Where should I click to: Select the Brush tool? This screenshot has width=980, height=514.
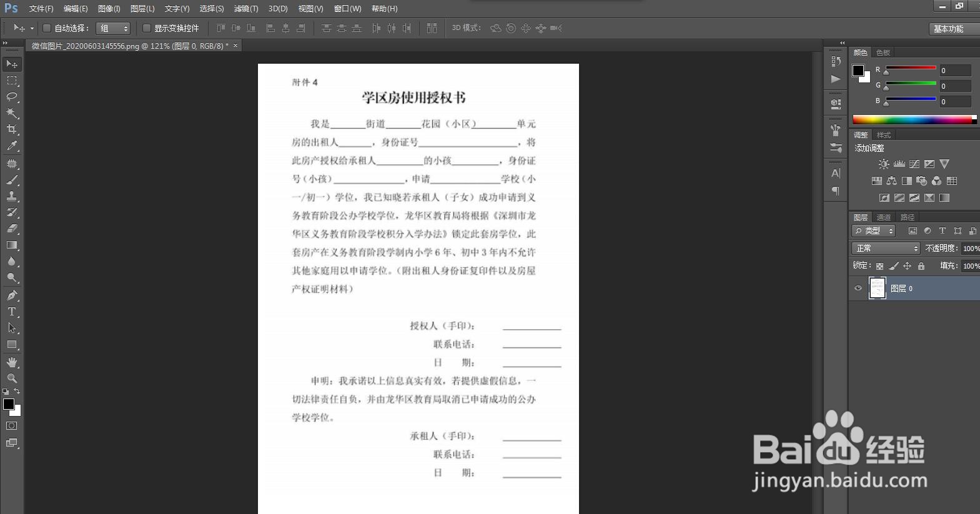tap(12, 180)
